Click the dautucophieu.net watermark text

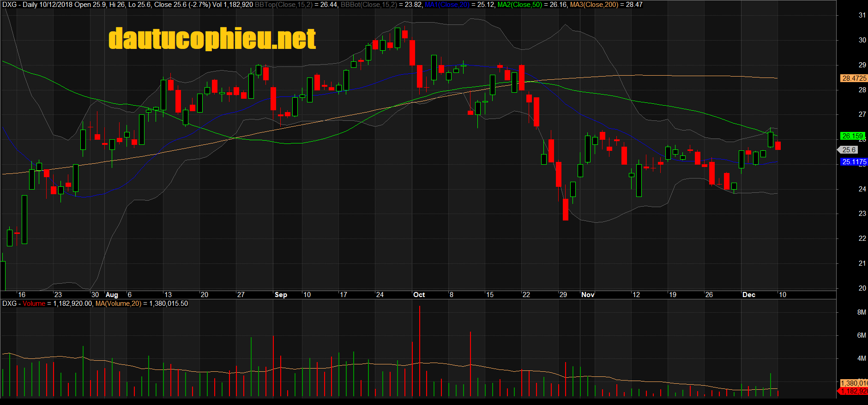tap(212, 39)
